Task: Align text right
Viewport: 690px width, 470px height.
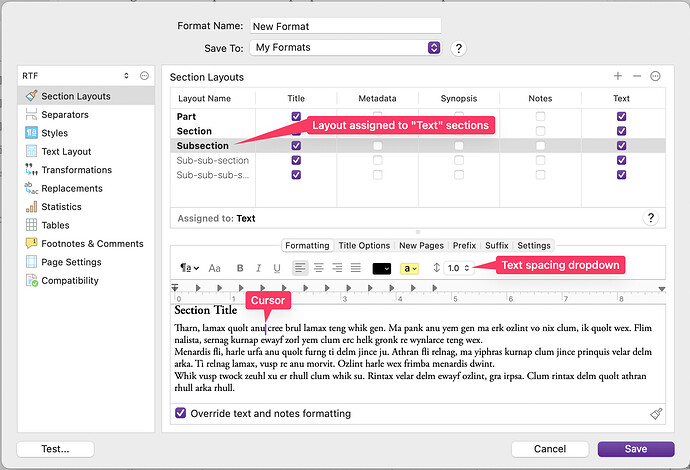Action: tap(337, 268)
